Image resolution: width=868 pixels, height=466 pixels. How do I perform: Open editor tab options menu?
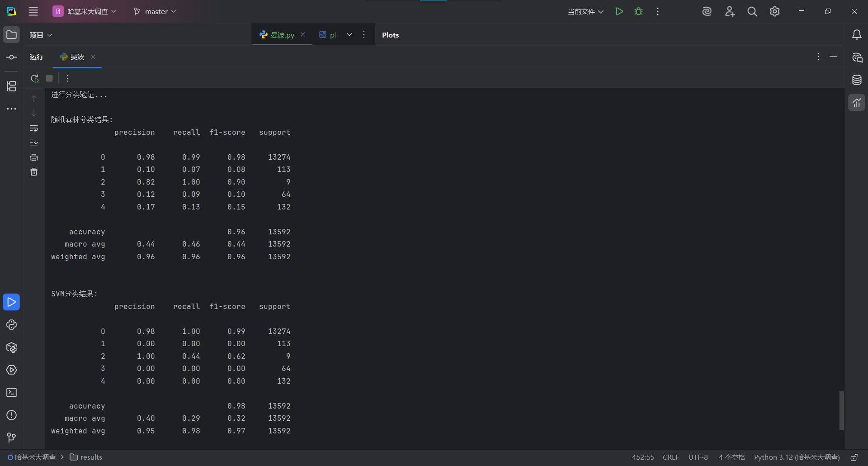point(364,34)
